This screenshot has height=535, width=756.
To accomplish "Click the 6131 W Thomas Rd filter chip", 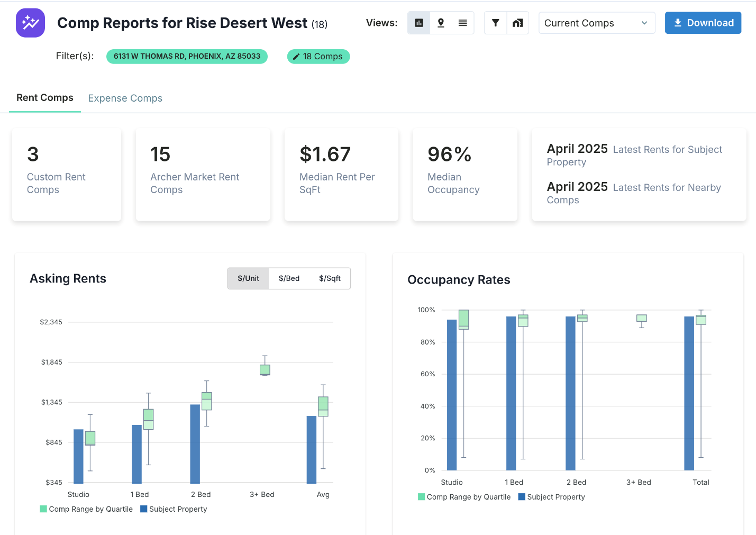I will pos(187,56).
